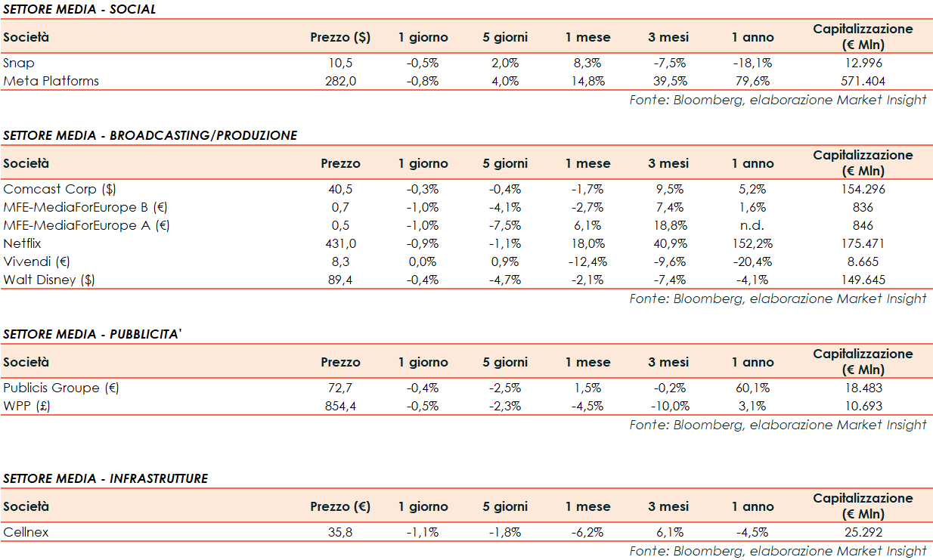Select the Comcast Corp ($) row label

(x=60, y=190)
